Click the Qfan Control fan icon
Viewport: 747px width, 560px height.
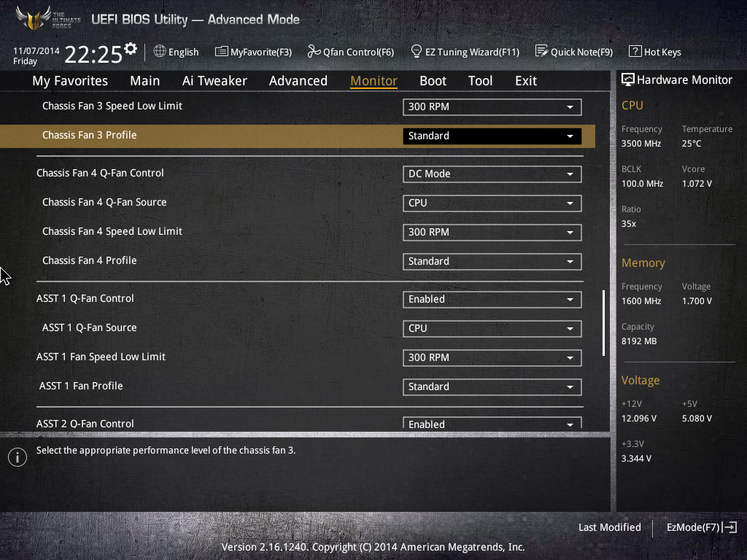[x=314, y=52]
